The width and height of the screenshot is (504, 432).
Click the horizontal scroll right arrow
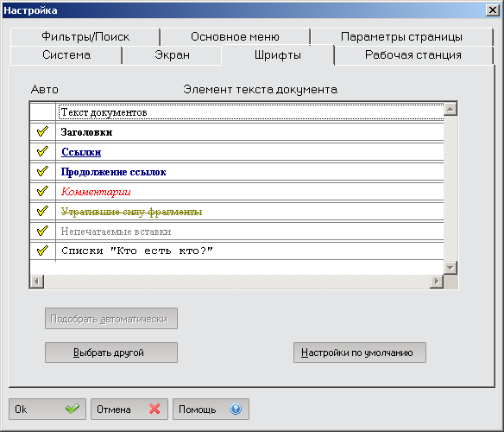[437, 282]
